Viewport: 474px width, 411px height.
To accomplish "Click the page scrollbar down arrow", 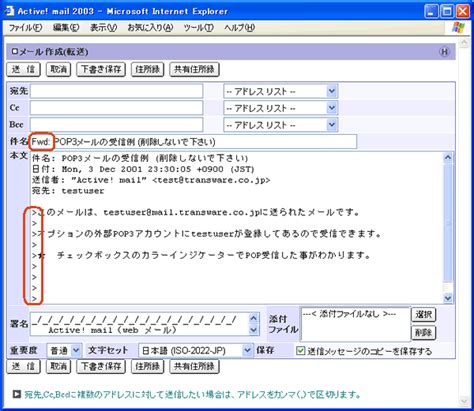I will pyautogui.click(x=464, y=401).
